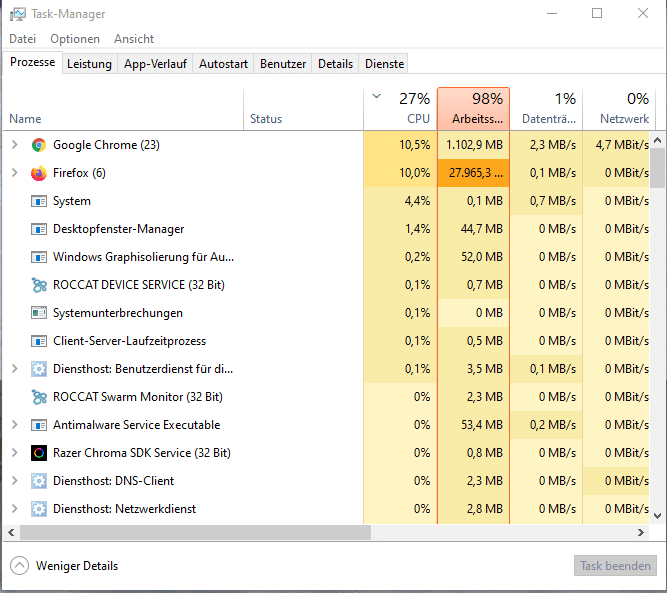Click the Systemunterbrechungen process icon
Screen dimensions: 667x593
tap(39, 313)
